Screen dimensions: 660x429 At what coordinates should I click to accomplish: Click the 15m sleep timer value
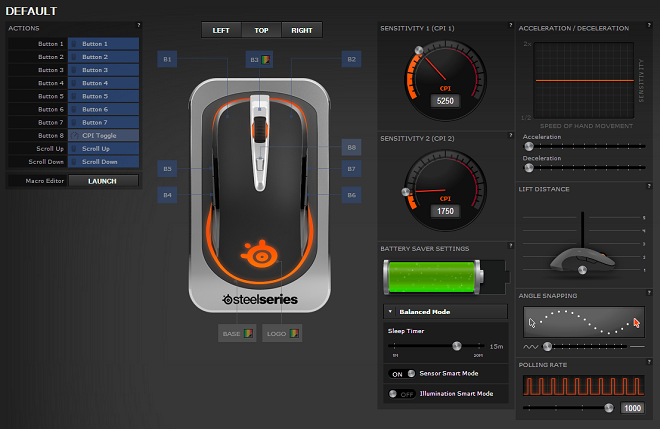click(496, 346)
